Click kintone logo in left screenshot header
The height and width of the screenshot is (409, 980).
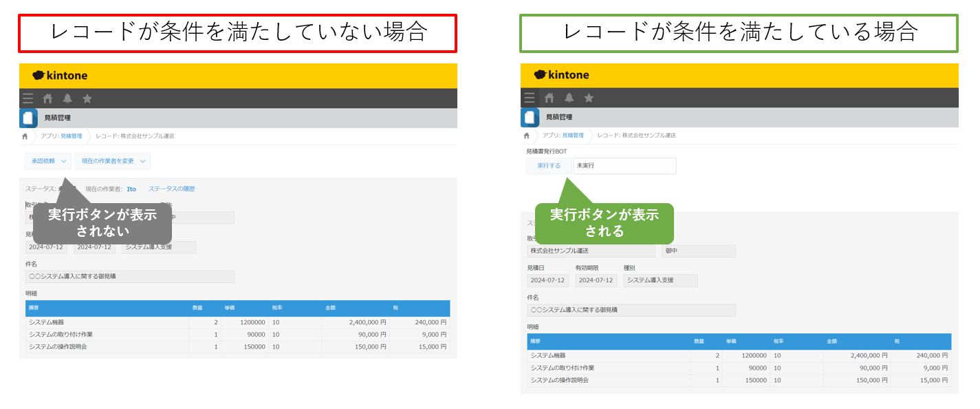tap(60, 75)
